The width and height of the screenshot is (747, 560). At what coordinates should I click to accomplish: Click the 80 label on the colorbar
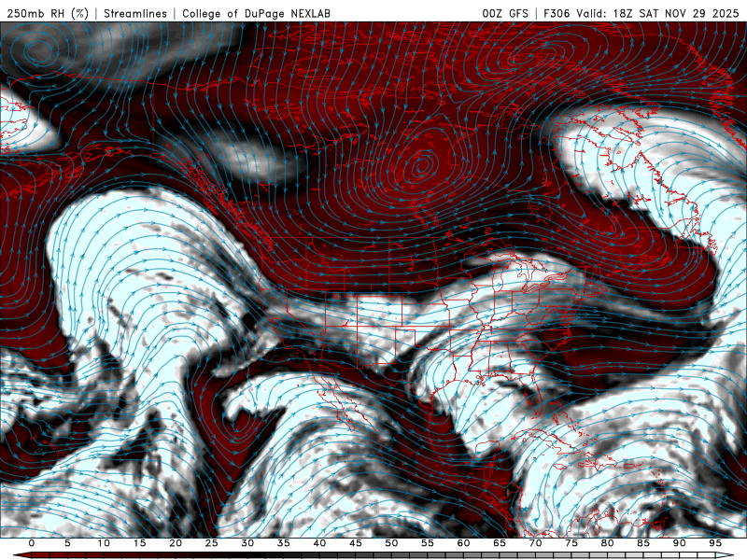(608, 543)
